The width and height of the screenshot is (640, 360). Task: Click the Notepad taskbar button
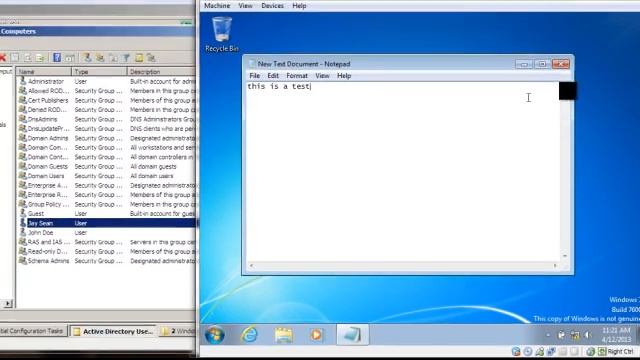[x=352, y=335]
